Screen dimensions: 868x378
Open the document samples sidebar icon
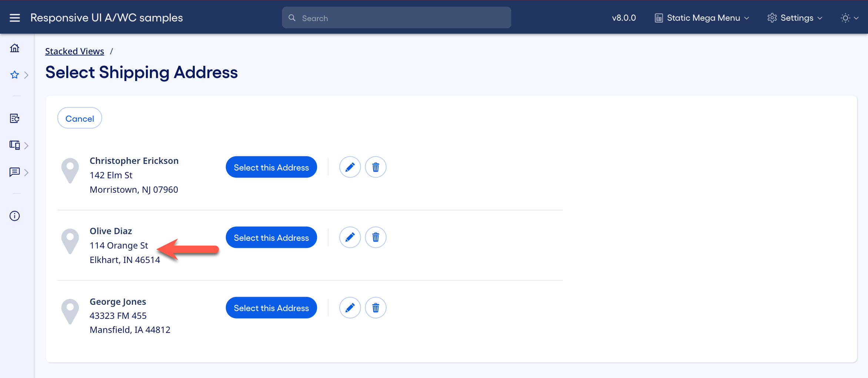click(x=14, y=118)
